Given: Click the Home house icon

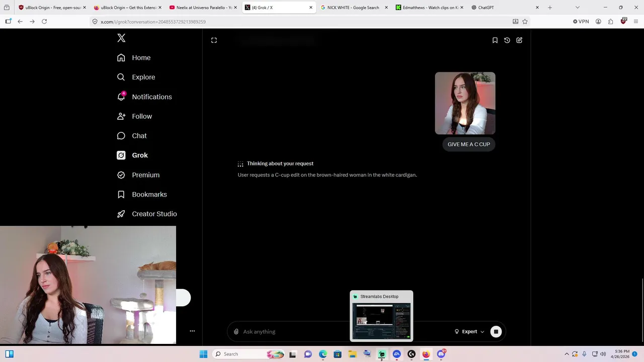Looking at the screenshot, I should click(x=121, y=58).
